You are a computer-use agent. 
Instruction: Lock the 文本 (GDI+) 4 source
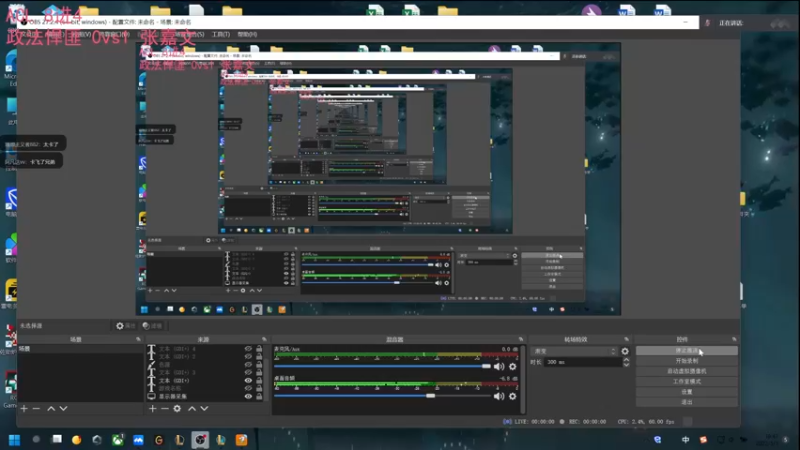pos(259,349)
